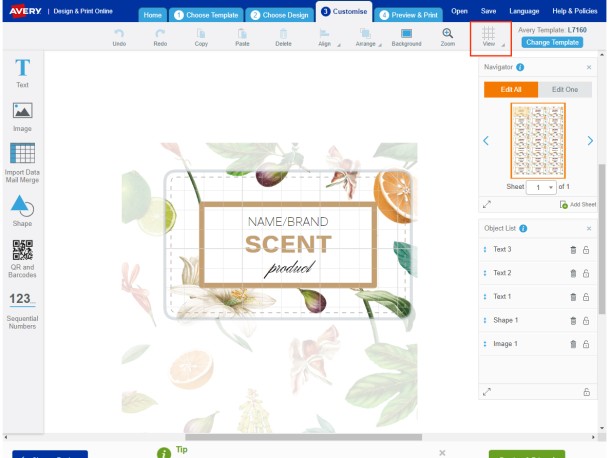Click the vertical scrollbar thumb
Viewport: 610px width, 458px height.
(x=601, y=239)
